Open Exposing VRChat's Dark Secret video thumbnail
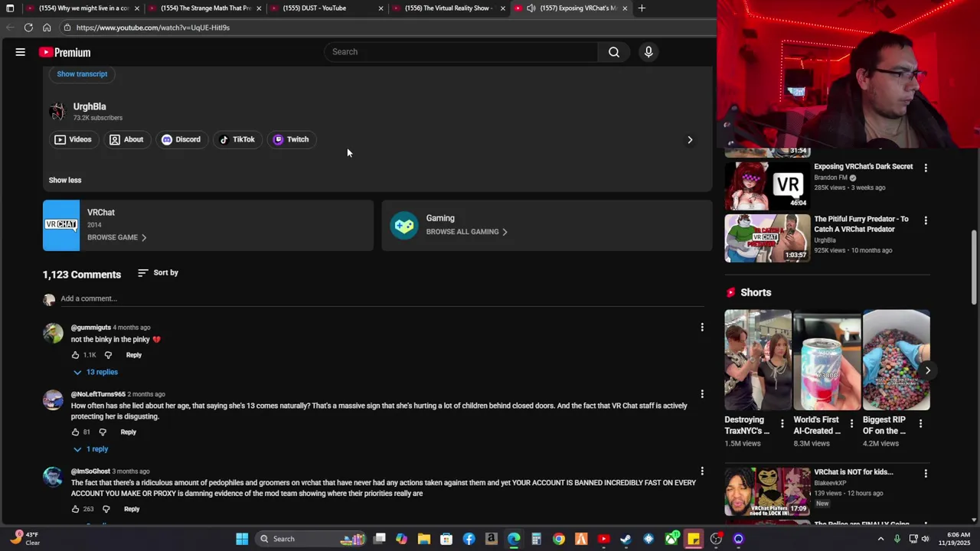This screenshot has height=551, width=980. [x=767, y=185]
